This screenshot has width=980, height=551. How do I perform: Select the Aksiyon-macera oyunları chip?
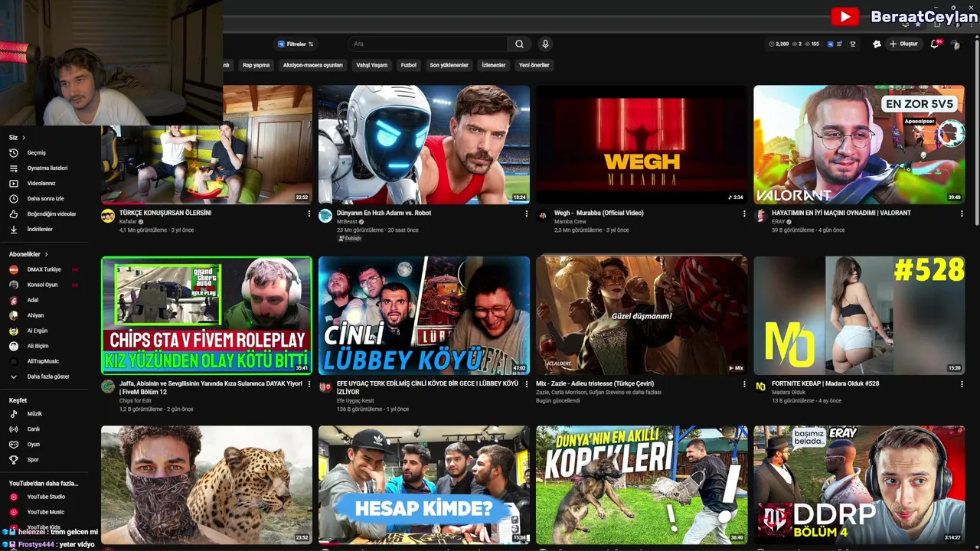click(312, 65)
